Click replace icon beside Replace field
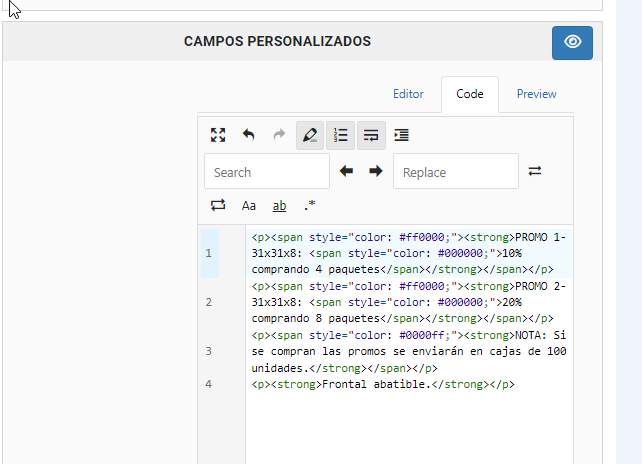This screenshot has width=642, height=464. point(535,171)
